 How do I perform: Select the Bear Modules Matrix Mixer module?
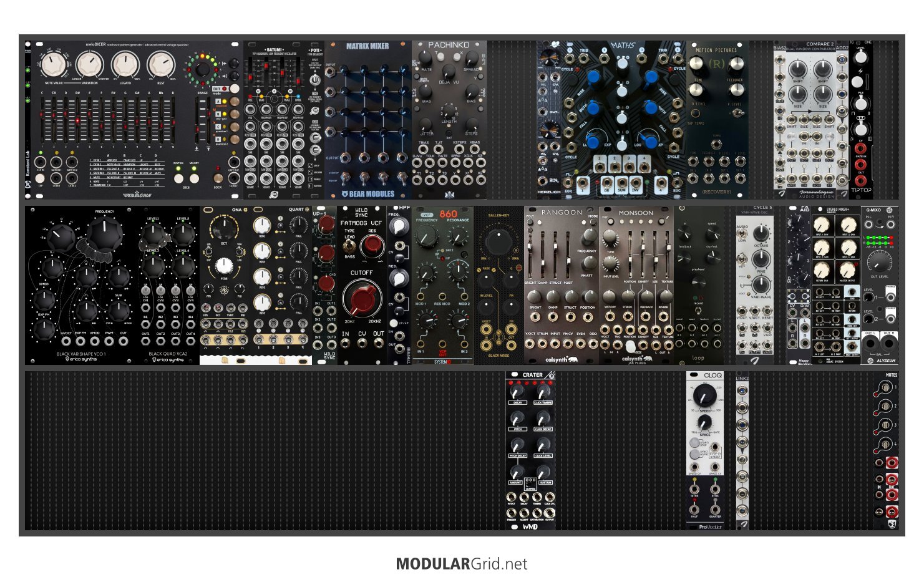tap(368, 120)
